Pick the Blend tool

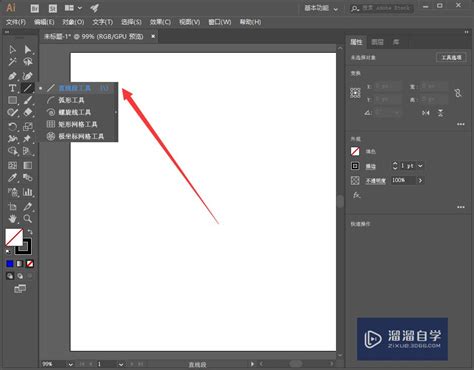(28, 177)
